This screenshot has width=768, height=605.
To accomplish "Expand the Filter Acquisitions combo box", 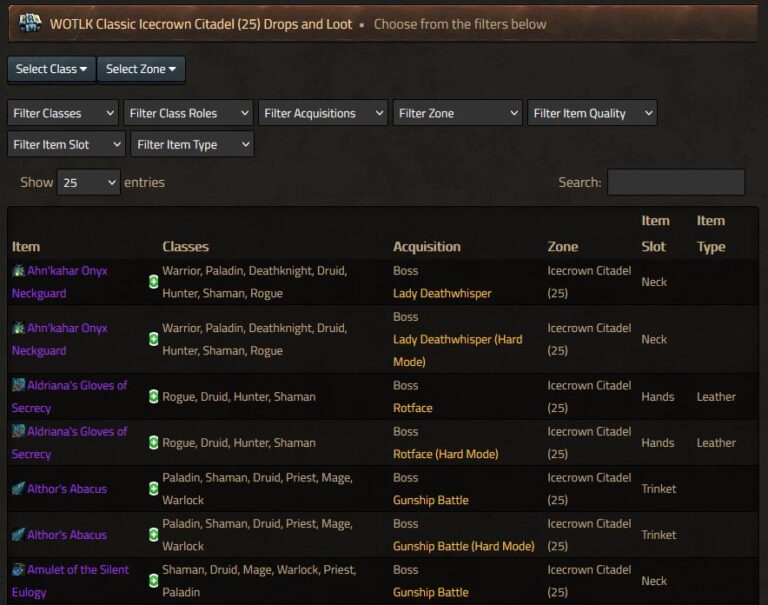I will [x=323, y=113].
